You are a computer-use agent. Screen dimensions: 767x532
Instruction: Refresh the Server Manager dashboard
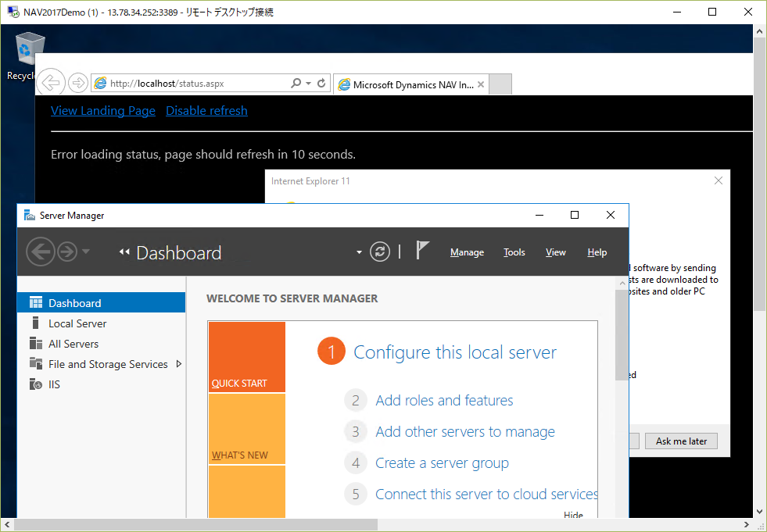[379, 252]
